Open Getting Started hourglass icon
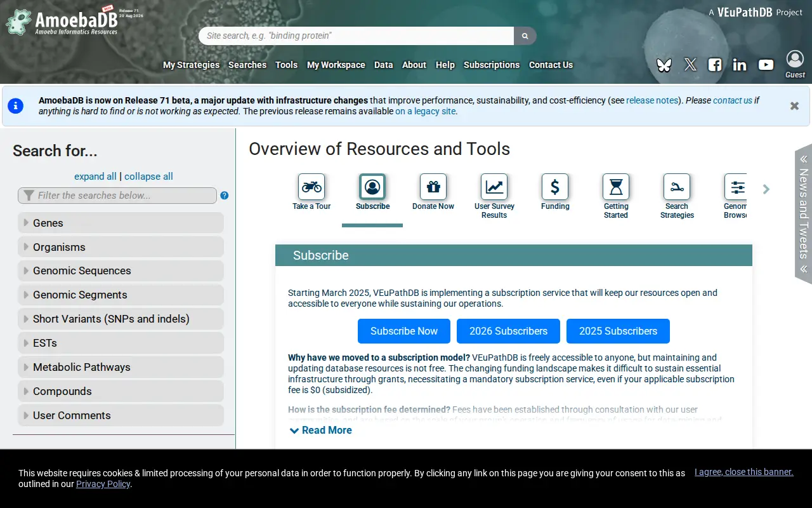Image resolution: width=812 pixels, height=508 pixels. tap(616, 187)
